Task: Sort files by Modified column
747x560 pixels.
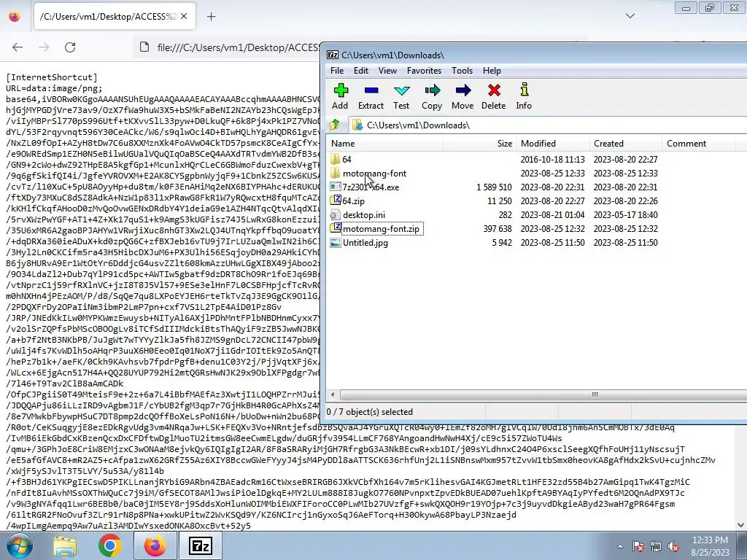Action: [x=553, y=144]
